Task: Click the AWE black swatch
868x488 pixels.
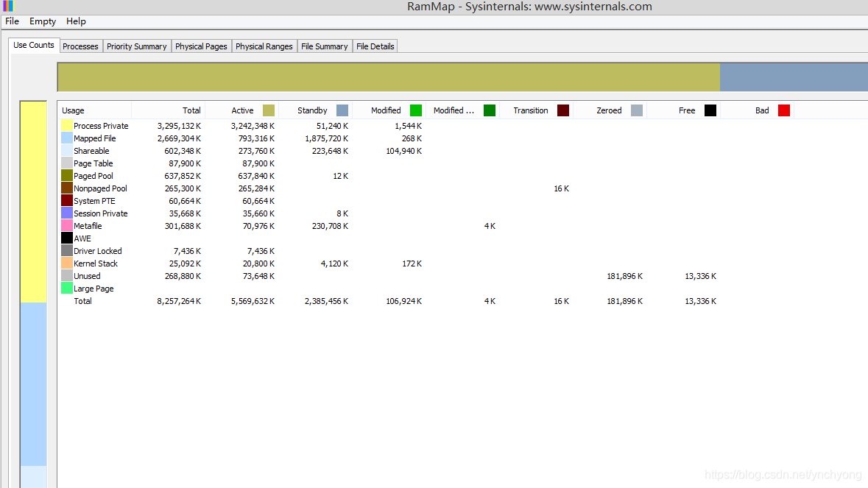Action: coord(67,238)
